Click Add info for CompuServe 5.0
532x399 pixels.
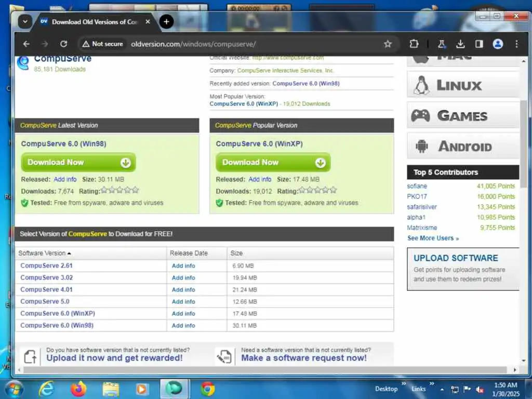(183, 301)
